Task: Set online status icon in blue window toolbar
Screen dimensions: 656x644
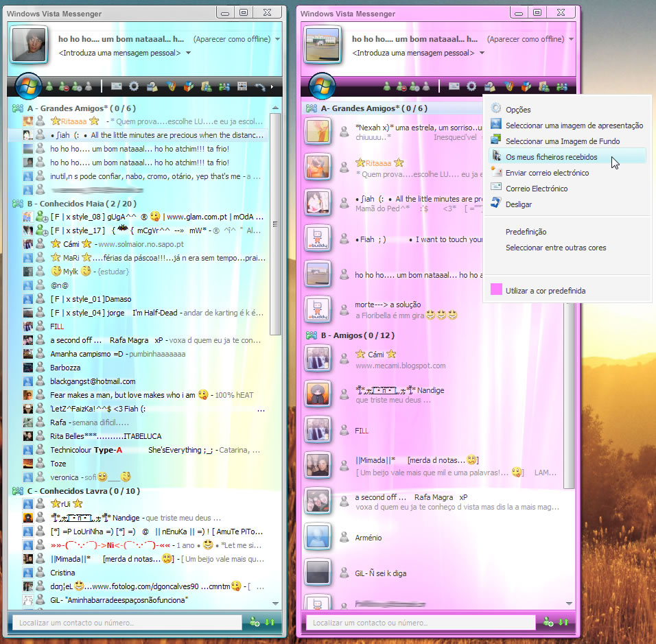Action: point(49,86)
